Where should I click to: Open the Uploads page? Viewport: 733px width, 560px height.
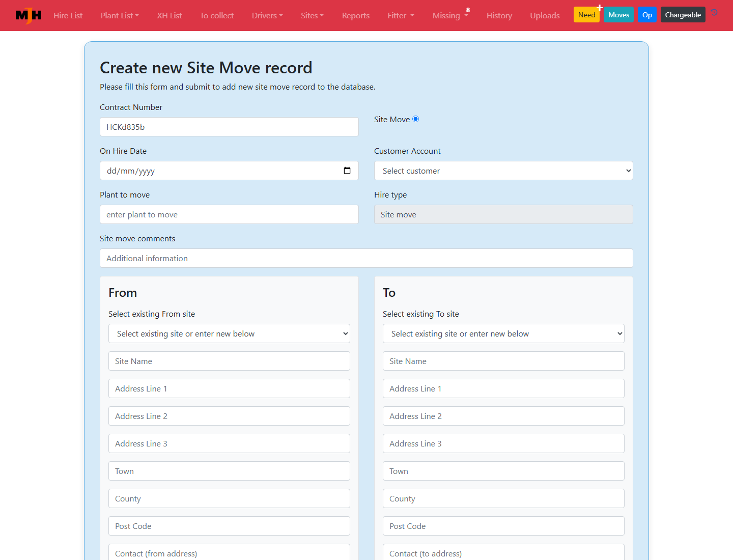point(545,15)
